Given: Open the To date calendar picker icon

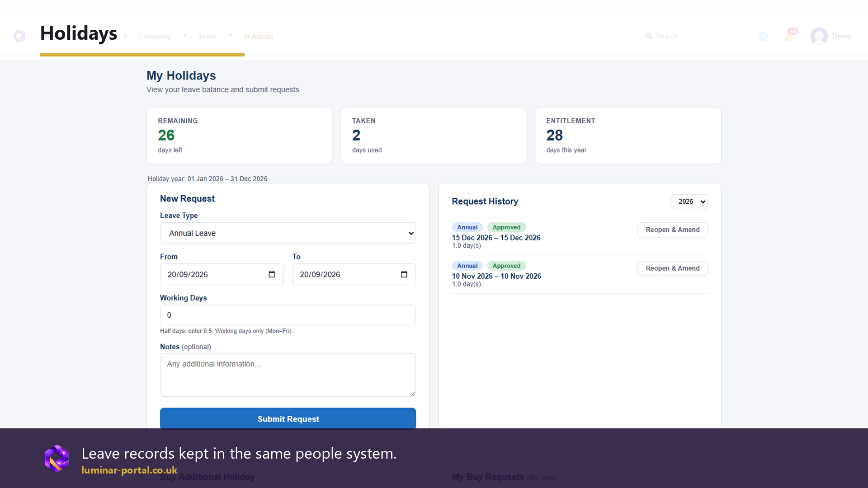Looking at the screenshot, I should [x=404, y=274].
